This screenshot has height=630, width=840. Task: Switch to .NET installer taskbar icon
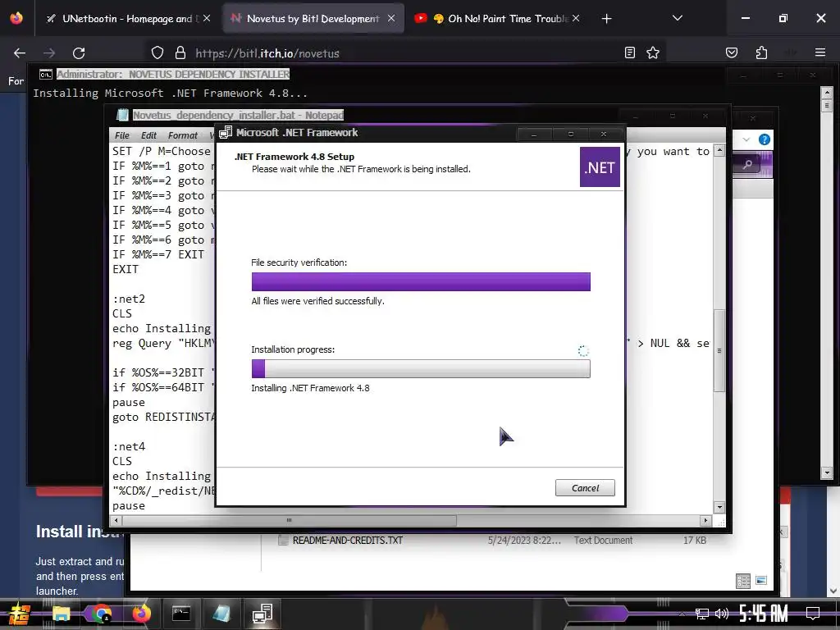coord(262,614)
